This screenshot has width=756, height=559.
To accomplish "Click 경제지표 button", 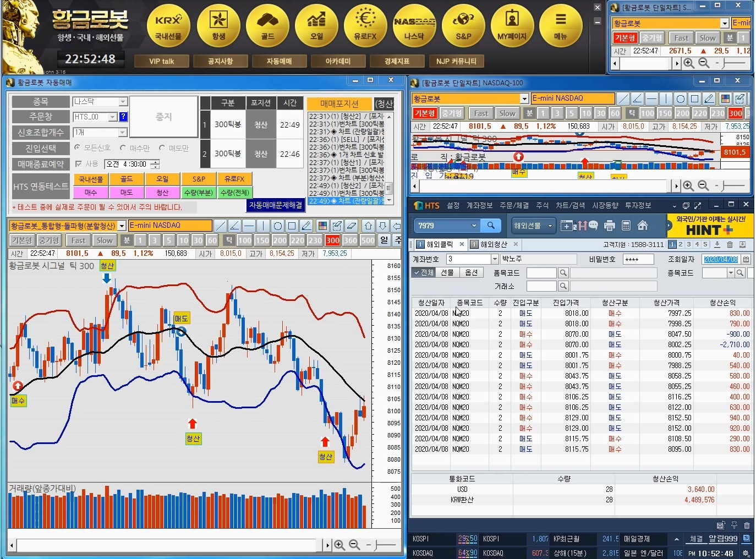I will 397,61.
